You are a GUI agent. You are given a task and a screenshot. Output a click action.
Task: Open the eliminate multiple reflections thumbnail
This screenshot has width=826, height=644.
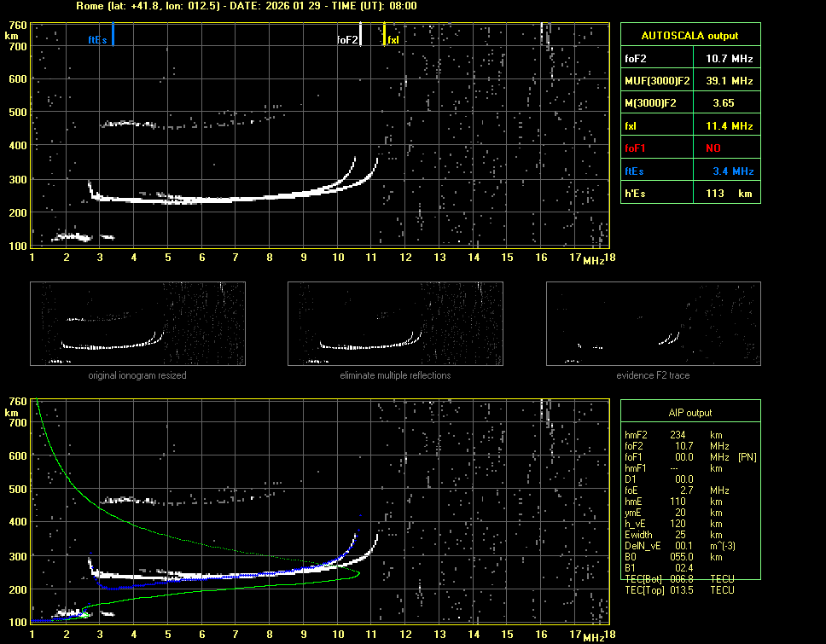395,323
